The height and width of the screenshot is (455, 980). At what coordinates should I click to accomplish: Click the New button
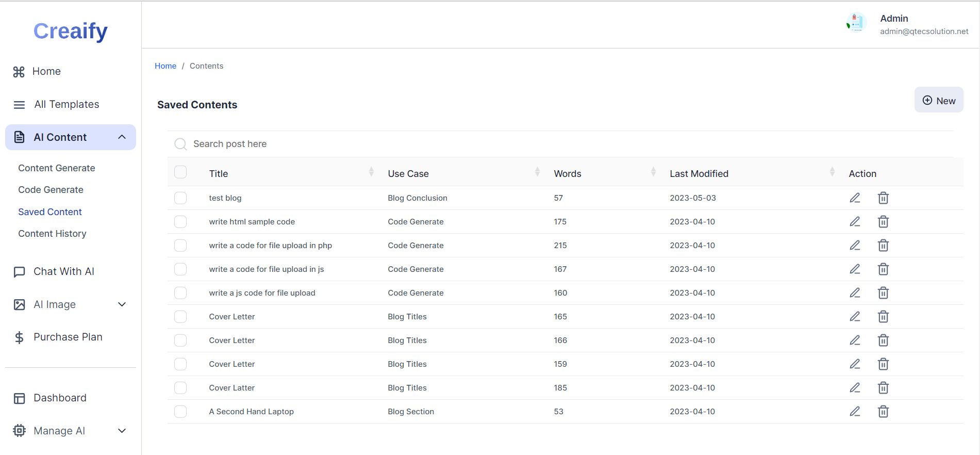[938, 101]
